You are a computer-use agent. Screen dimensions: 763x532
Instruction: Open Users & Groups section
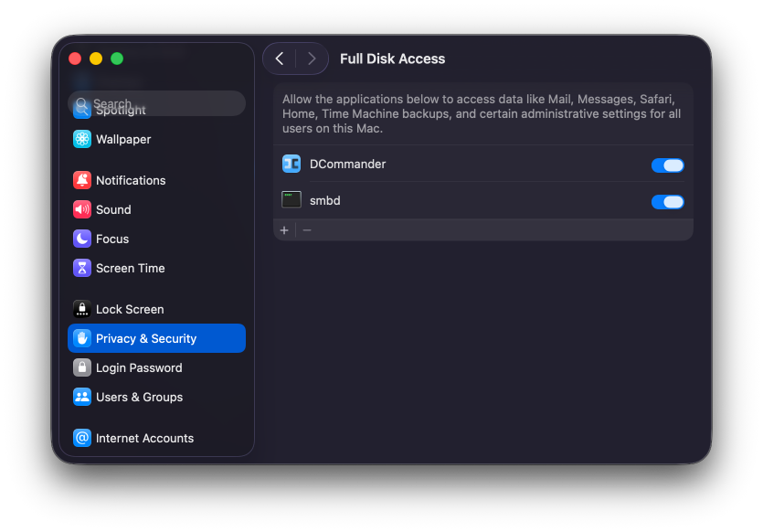pos(139,397)
